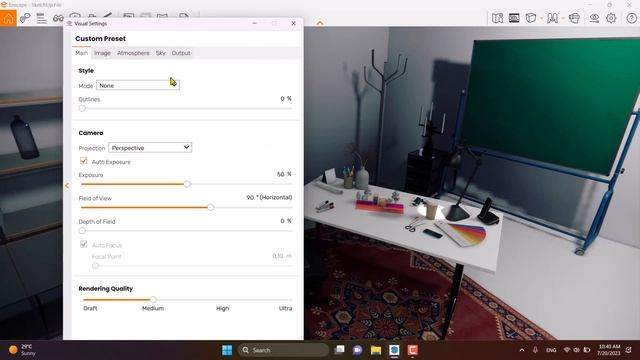Image resolution: width=640 pixels, height=360 pixels.
Task: Open the Projection dropdown showing Perspective
Action: (x=150, y=147)
